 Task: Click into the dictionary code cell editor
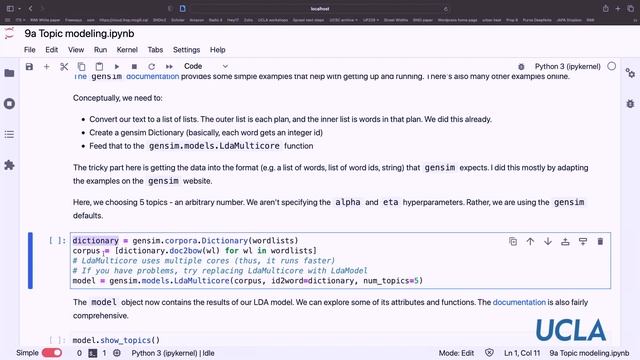(340, 261)
